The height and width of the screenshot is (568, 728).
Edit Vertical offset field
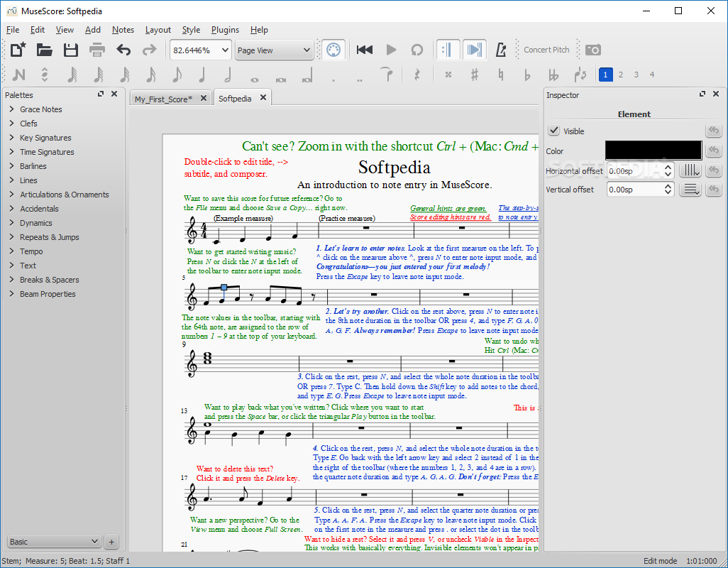click(640, 190)
